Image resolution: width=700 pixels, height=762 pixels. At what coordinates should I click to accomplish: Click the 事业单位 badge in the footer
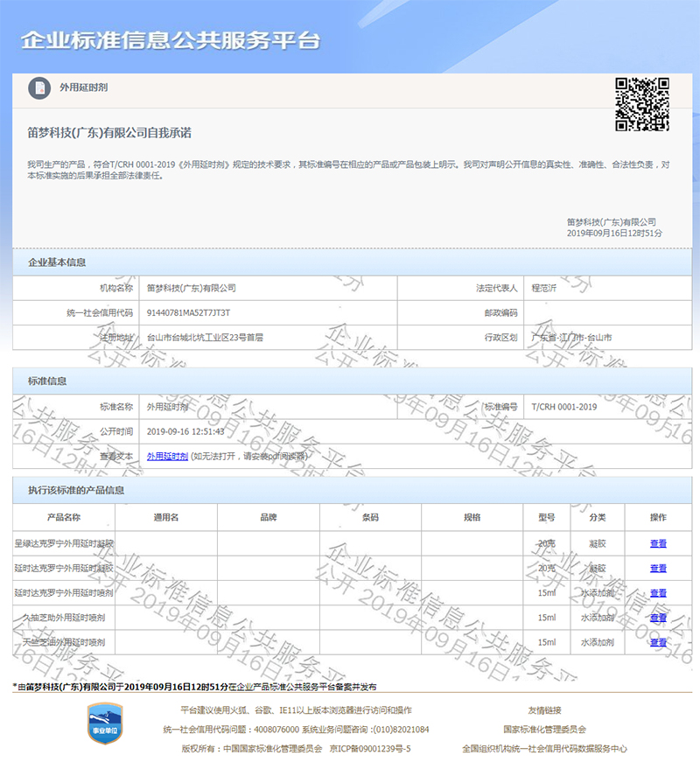pos(104,724)
